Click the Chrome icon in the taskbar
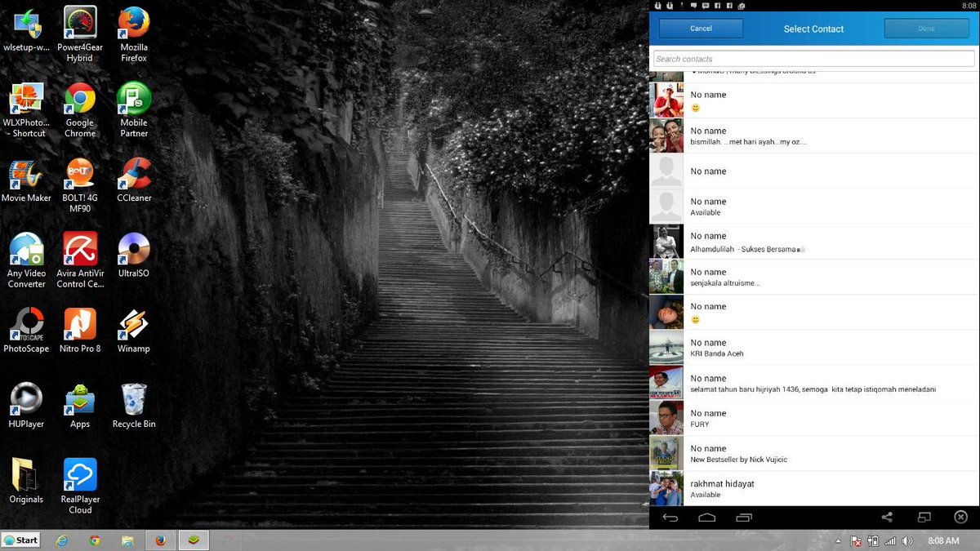Viewport: 980px width, 551px height. 95,540
